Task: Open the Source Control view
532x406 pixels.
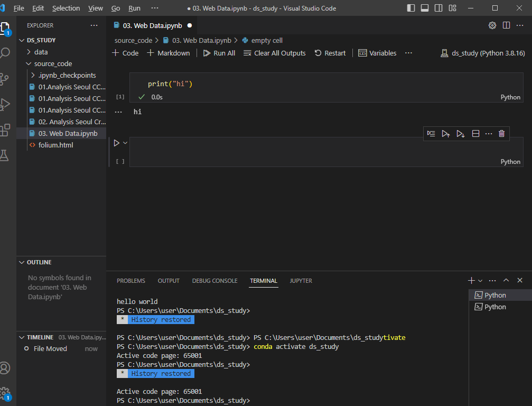Action: tap(4, 79)
